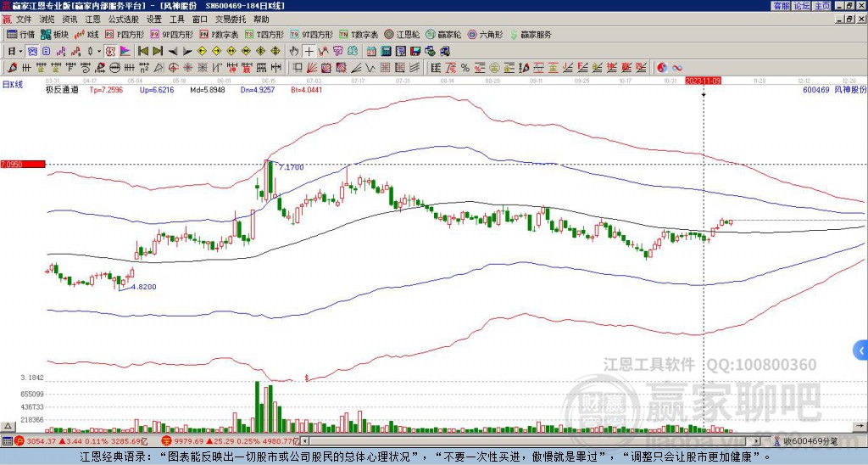The image size is (868, 465).
Task: Open the P四方形 tool
Action: point(125,34)
